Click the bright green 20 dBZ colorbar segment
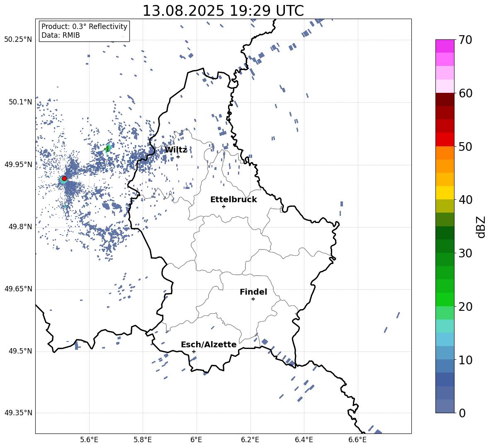 click(445, 299)
